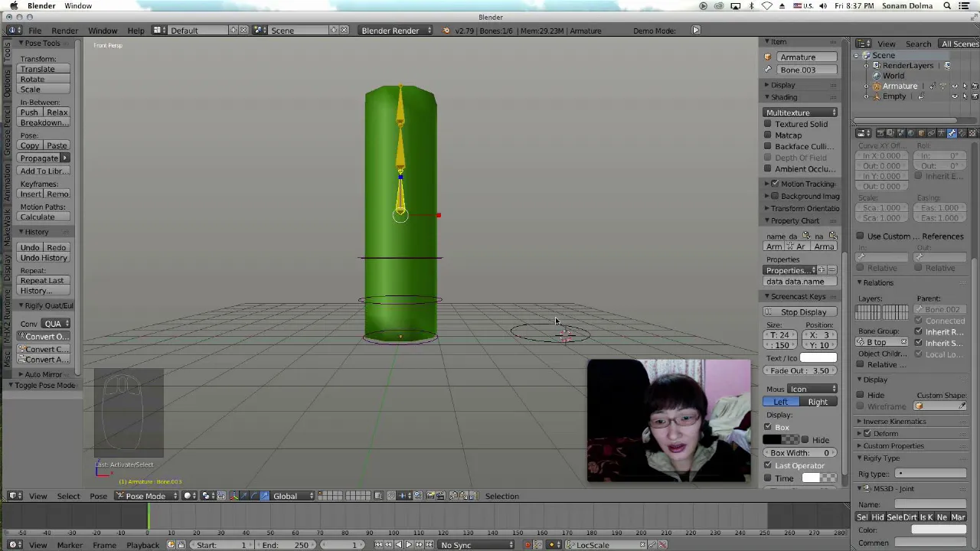The width and height of the screenshot is (980, 551).
Task: Toggle Armature render camera icon in outliner
Action: coord(975,86)
